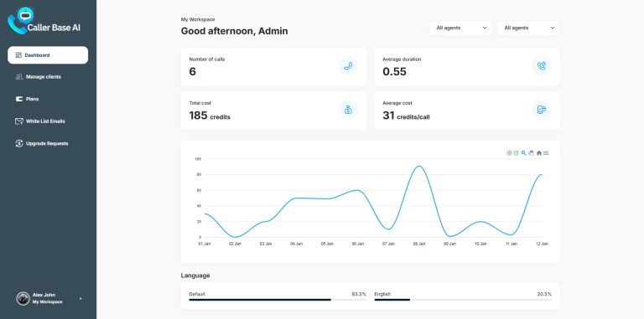The width and height of the screenshot is (644, 319).
Task: Click the Average cost card icon
Action: (542, 110)
